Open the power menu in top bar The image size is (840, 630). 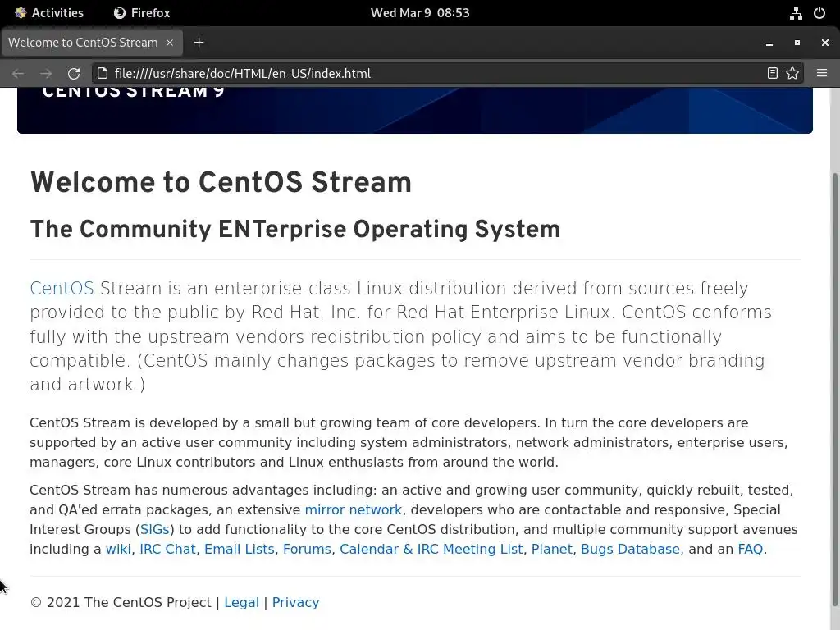[819, 13]
